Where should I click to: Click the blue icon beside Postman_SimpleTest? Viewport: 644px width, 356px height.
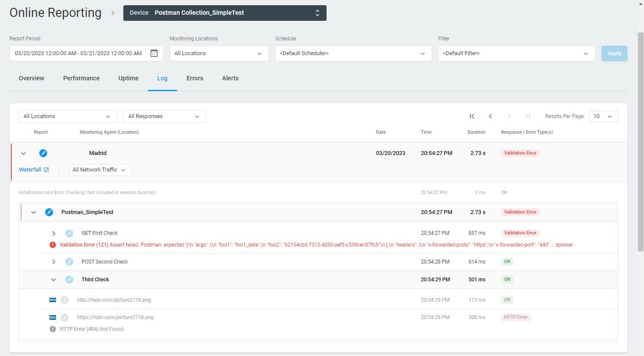coord(49,212)
